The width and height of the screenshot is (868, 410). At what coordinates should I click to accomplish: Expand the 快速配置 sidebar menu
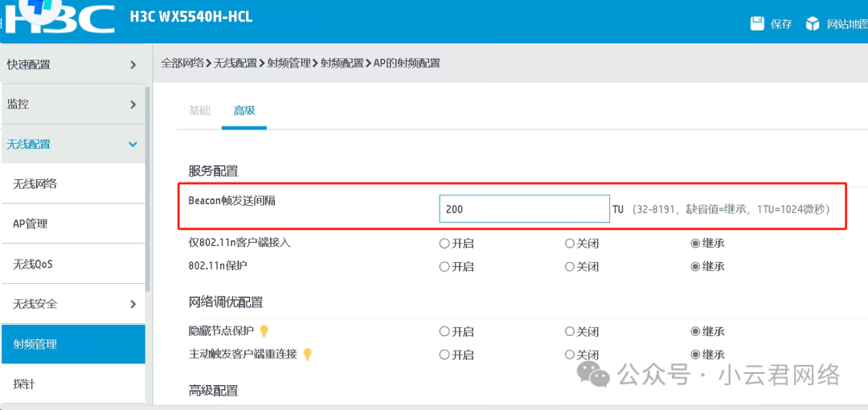[x=133, y=64]
